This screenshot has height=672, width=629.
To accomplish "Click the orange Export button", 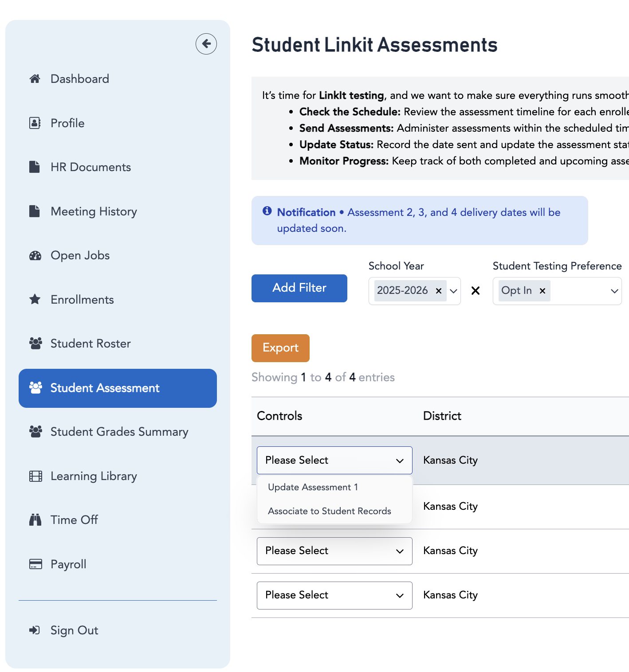I will [x=280, y=348].
